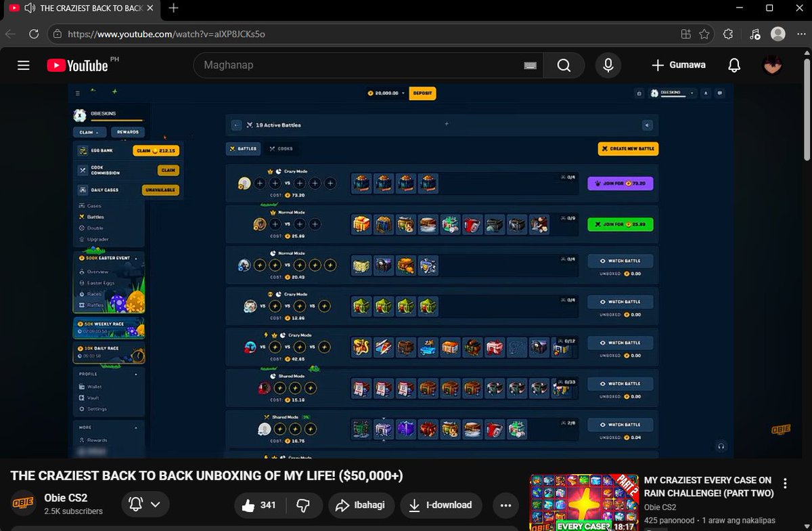Click the video title heading text
812x531 pixels.
pyautogui.click(x=207, y=475)
